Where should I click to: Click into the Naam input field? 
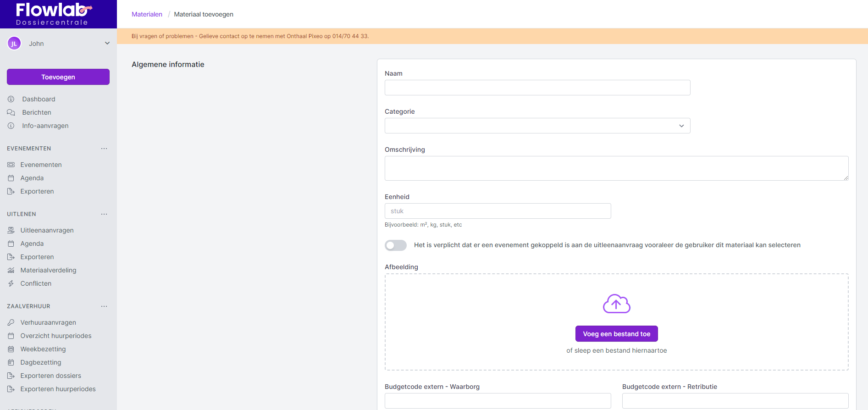[x=537, y=88]
